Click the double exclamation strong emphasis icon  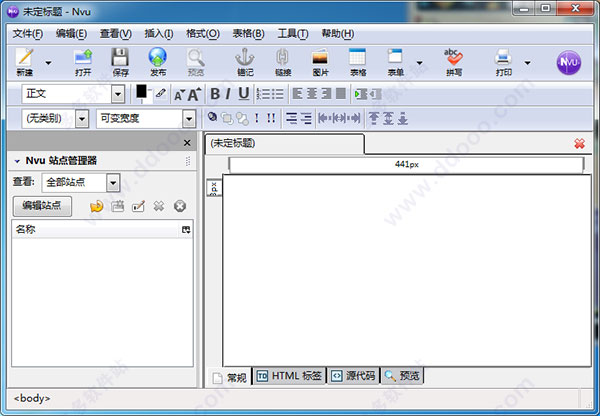271,118
